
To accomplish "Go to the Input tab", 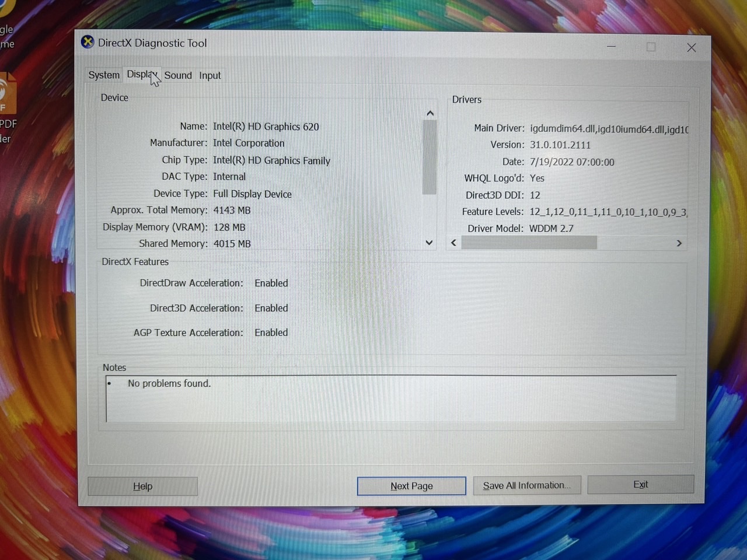I will point(210,75).
